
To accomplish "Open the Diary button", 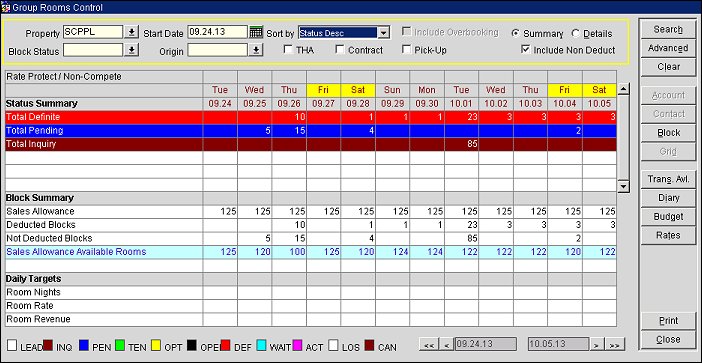I will click(668, 198).
